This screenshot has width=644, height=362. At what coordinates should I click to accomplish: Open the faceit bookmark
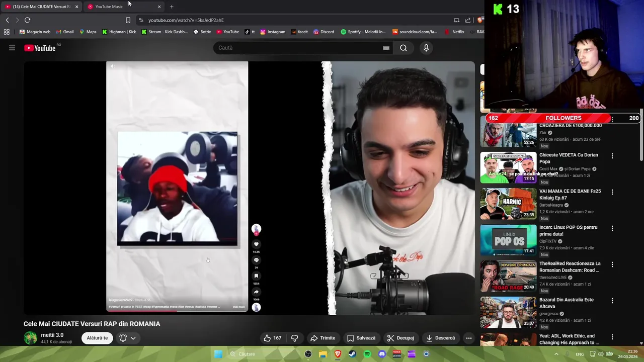(299, 32)
